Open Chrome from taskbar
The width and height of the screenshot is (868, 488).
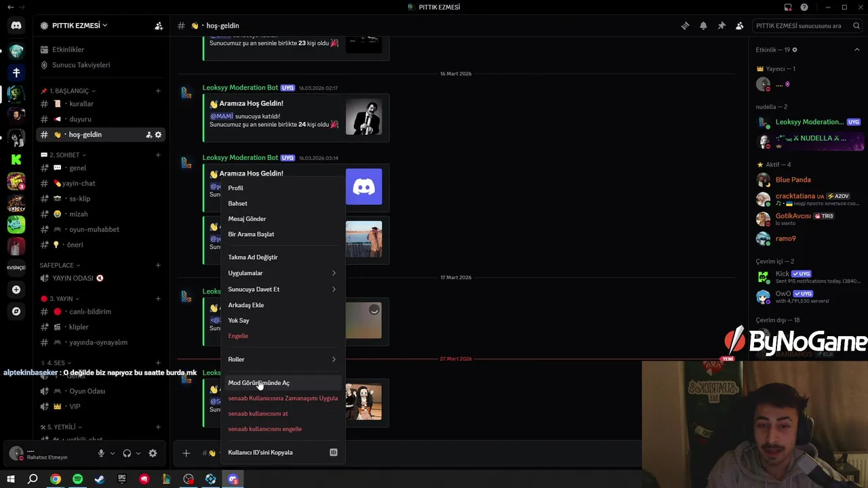pos(56,479)
